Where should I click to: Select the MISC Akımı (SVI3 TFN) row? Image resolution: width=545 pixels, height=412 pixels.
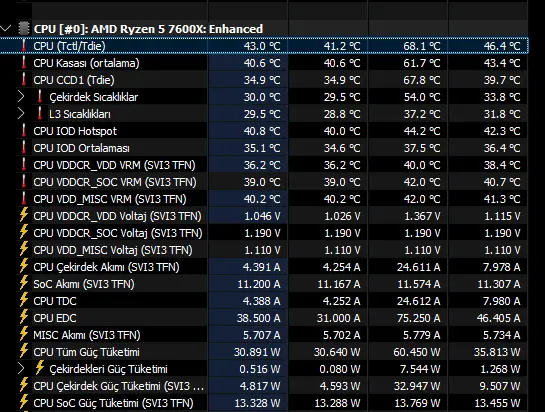coord(264,335)
